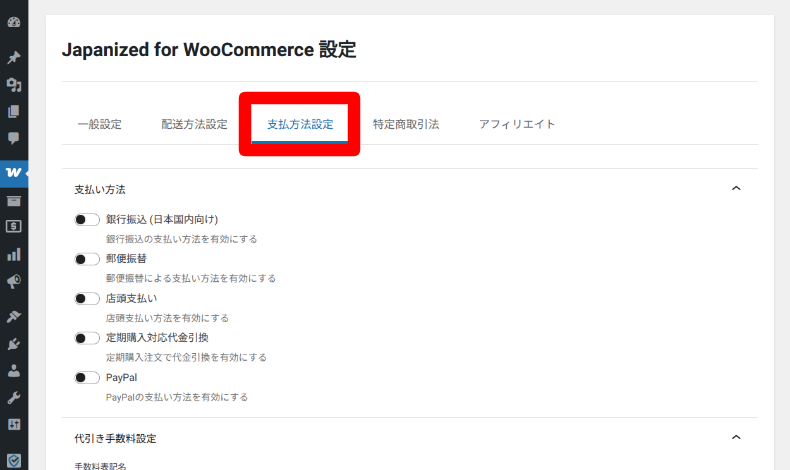The height and width of the screenshot is (470, 790).
Task: Enable the 銀行振込 (日本国内向け) toggle
Action: coord(87,220)
